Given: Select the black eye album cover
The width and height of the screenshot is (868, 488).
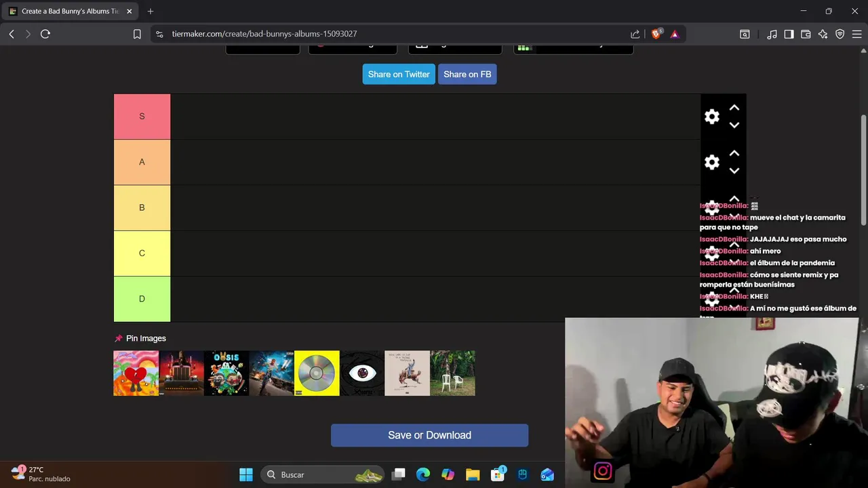Looking at the screenshot, I should (x=362, y=373).
